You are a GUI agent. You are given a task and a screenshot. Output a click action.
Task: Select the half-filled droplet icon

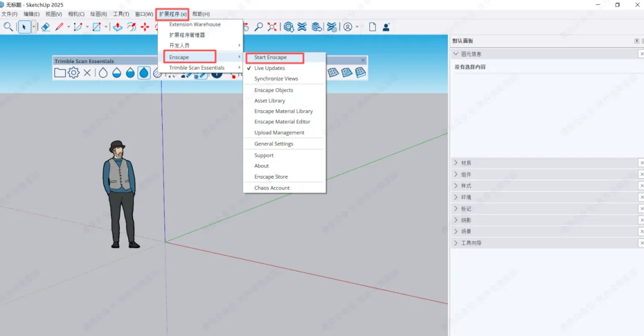coord(130,73)
